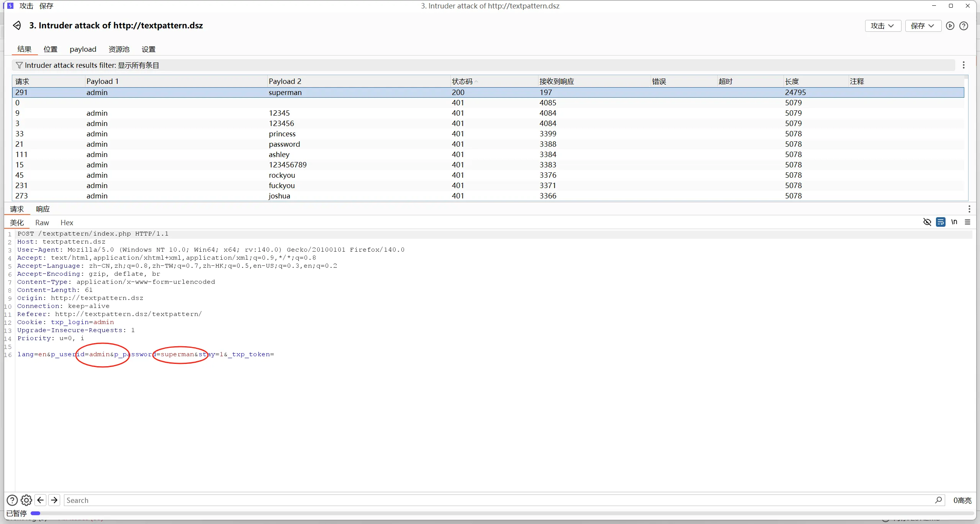Screen dimensions: 980x524
Task: Switch to the payload tab
Action: [83, 49]
